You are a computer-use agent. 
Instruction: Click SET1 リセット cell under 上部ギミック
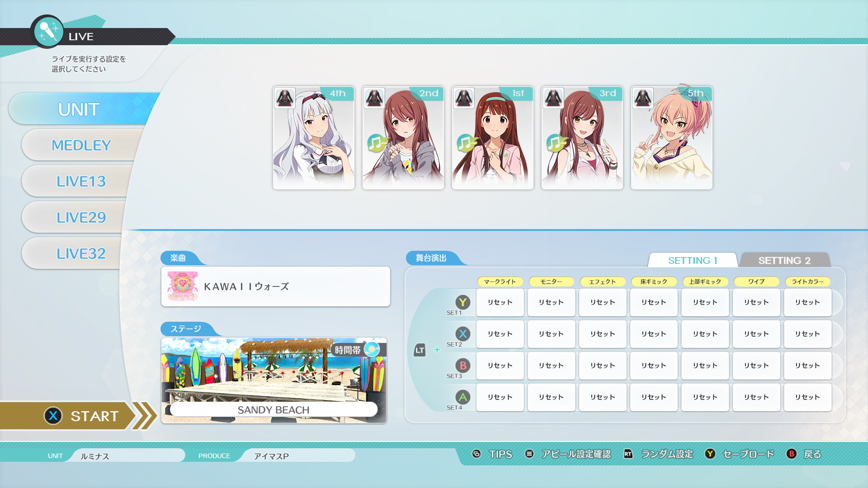tap(705, 302)
